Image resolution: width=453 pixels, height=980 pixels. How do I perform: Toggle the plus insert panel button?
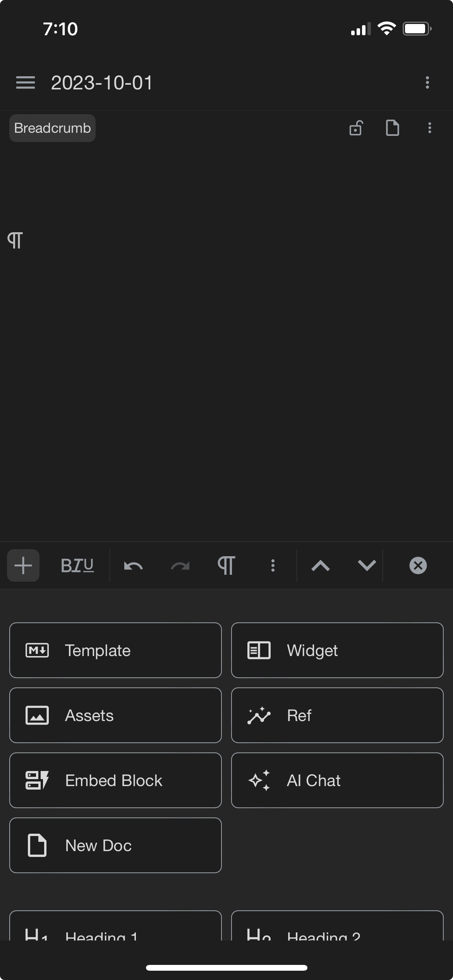tap(23, 565)
